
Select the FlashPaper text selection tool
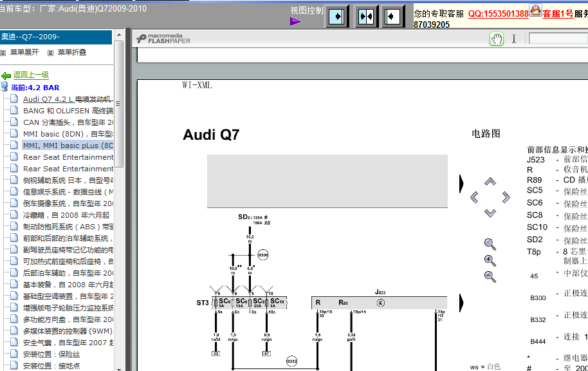point(514,39)
